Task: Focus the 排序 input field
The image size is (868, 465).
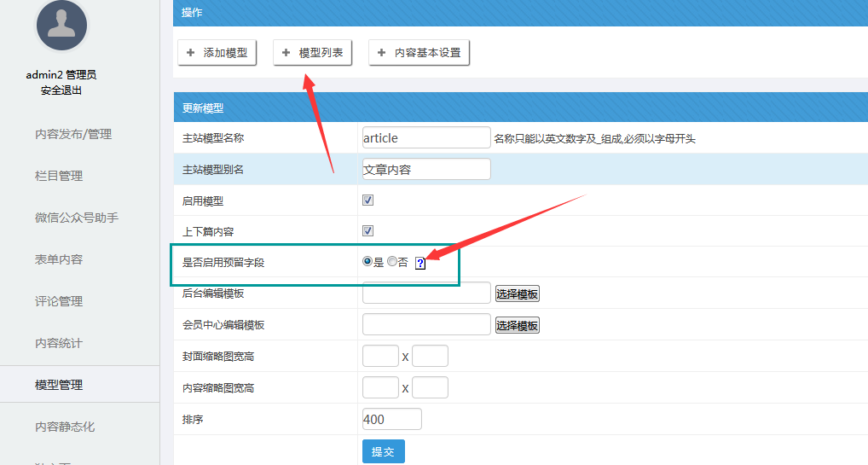Action: (x=391, y=419)
